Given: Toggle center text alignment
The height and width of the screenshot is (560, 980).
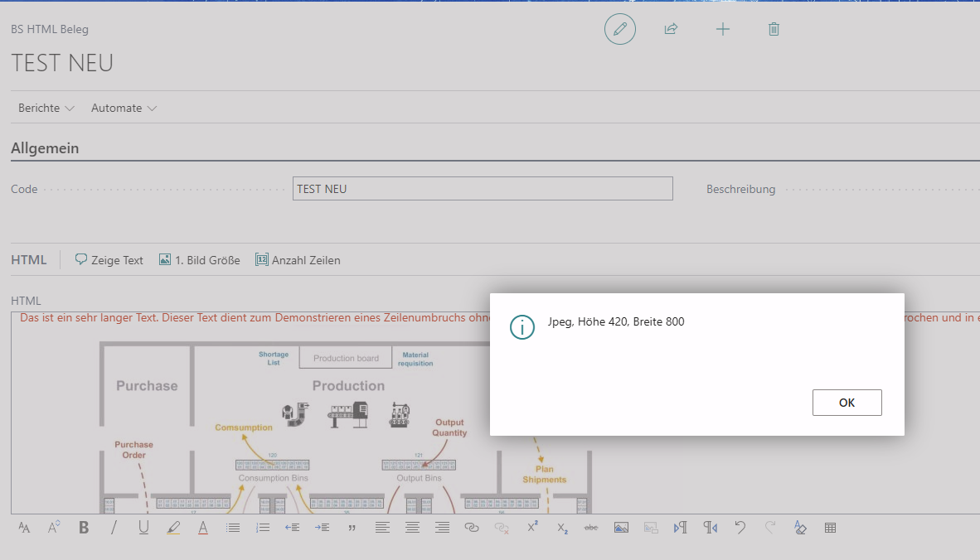Looking at the screenshot, I should pyautogui.click(x=412, y=527).
